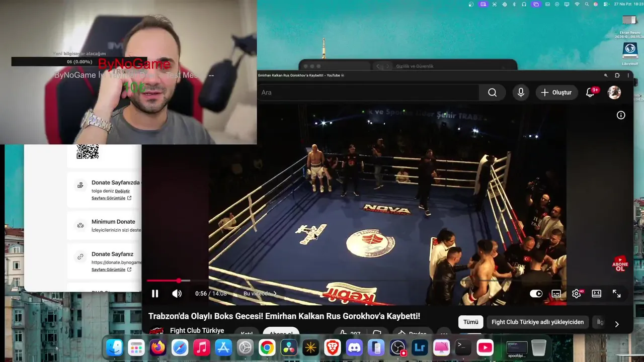Open the YouTube app in Dock

(485, 347)
